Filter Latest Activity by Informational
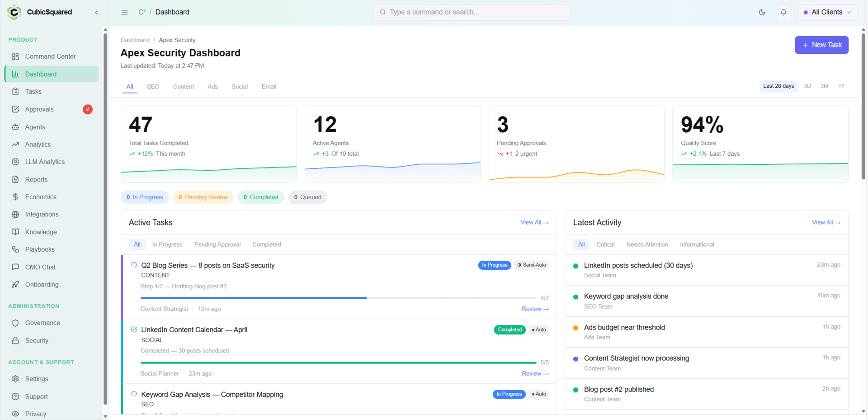 coord(697,244)
